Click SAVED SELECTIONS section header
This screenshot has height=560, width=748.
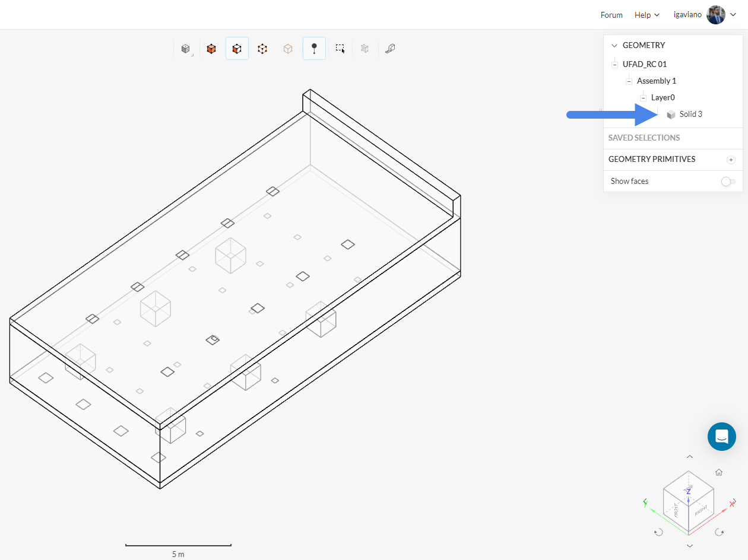pyautogui.click(x=644, y=138)
